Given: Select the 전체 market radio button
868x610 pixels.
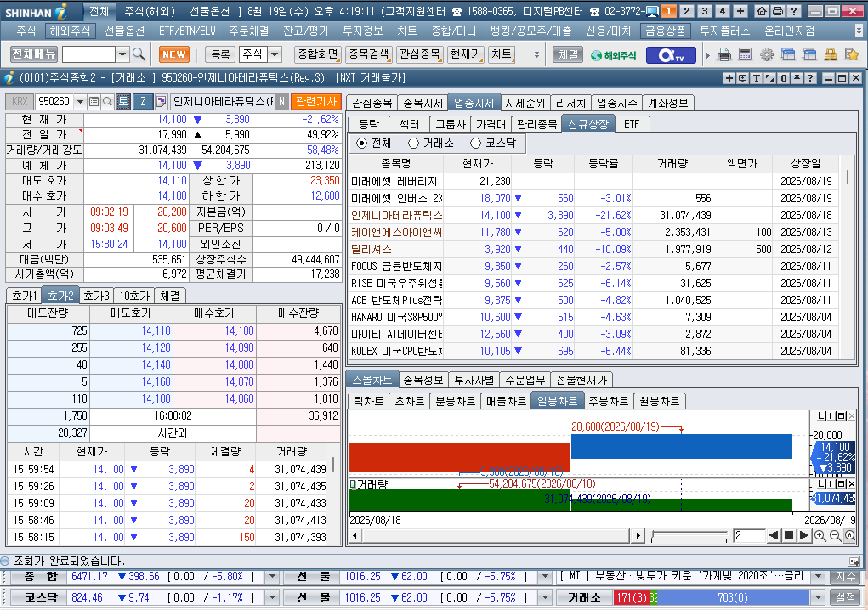Looking at the screenshot, I should pos(362,144).
